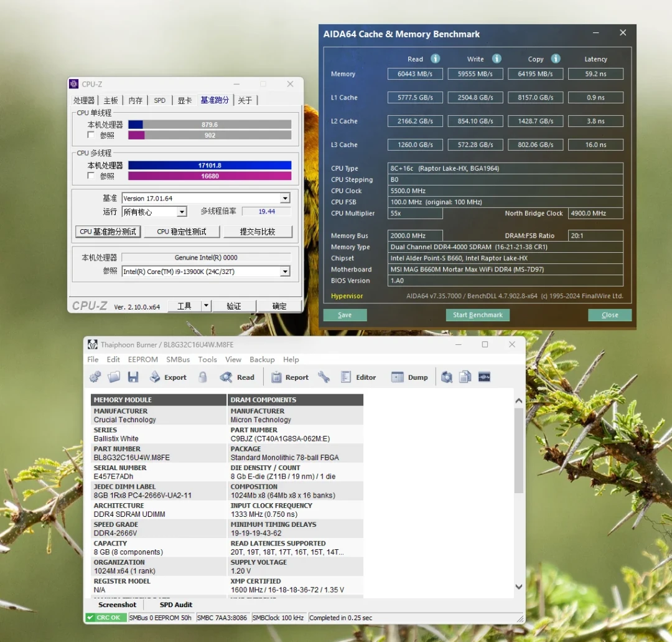Click Save button in AIDA64 benchmark
This screenshot has height=642, width=672.
pyautogui.click(x=345, y=315)
